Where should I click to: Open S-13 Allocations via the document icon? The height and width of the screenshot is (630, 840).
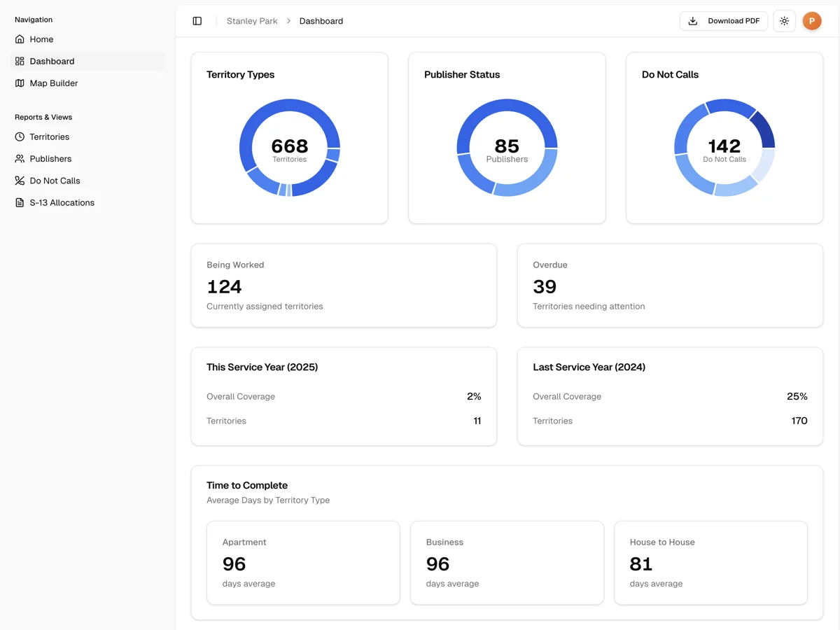(19, 202)
